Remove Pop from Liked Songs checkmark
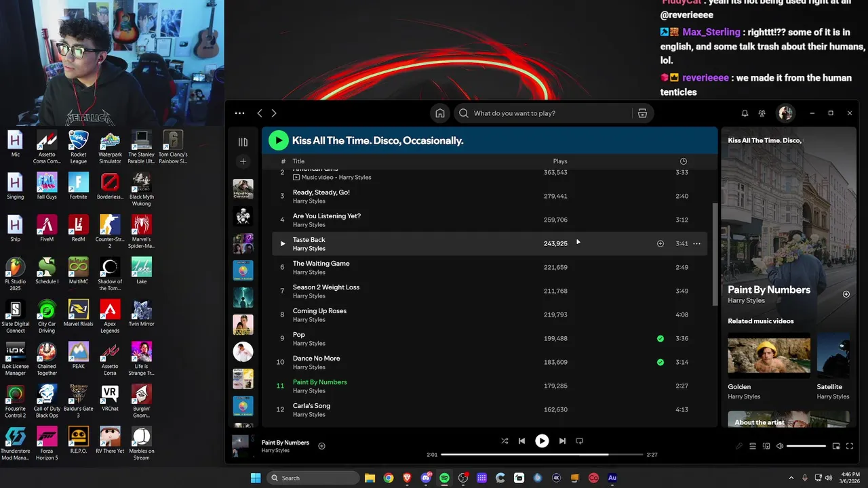The width and height of the screenshot is (868, 488). pos(660,338)
